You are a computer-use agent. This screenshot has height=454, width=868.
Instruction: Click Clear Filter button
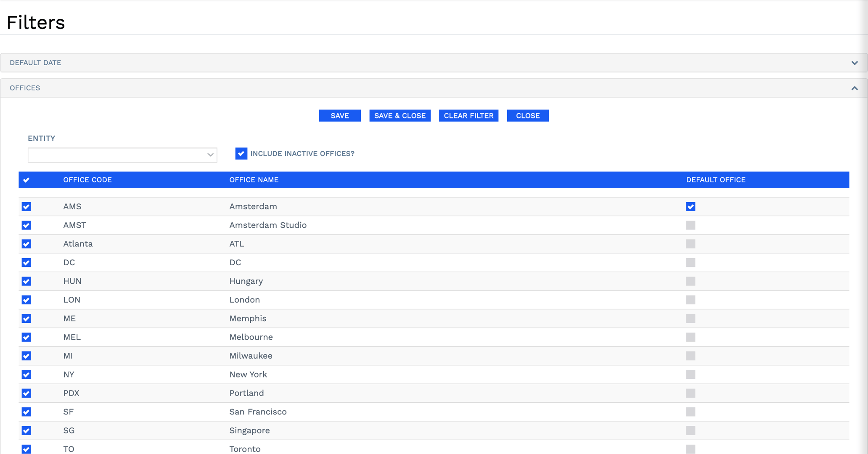tap(468, 116)
